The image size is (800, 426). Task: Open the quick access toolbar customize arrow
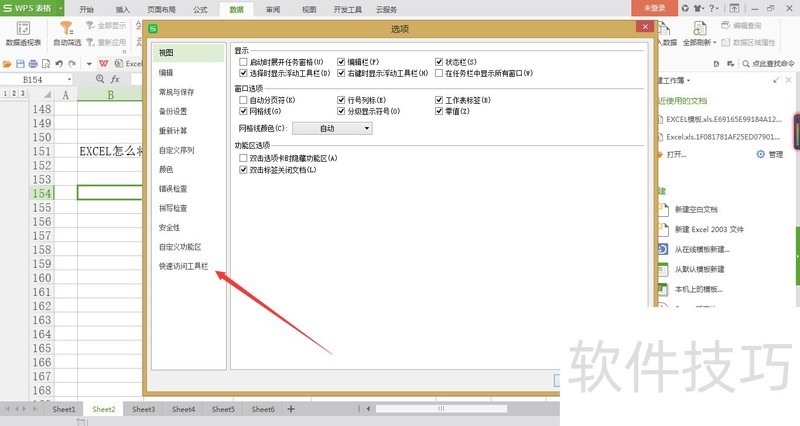click(89, 64)
